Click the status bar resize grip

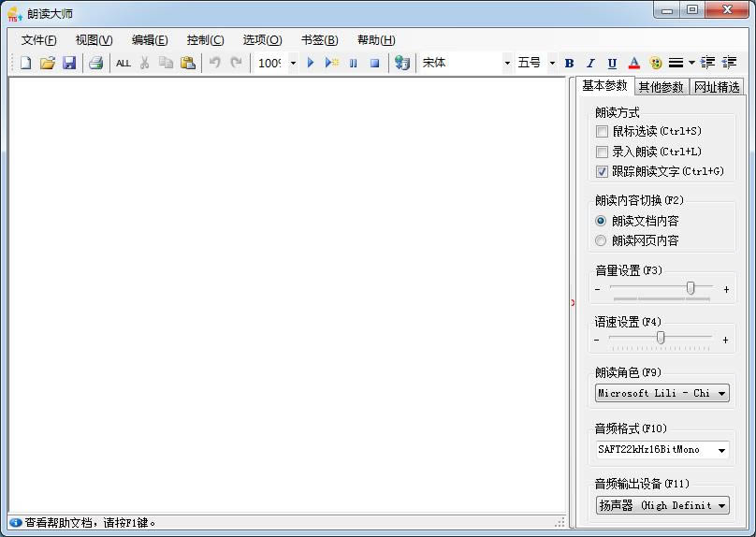(560, 523)
